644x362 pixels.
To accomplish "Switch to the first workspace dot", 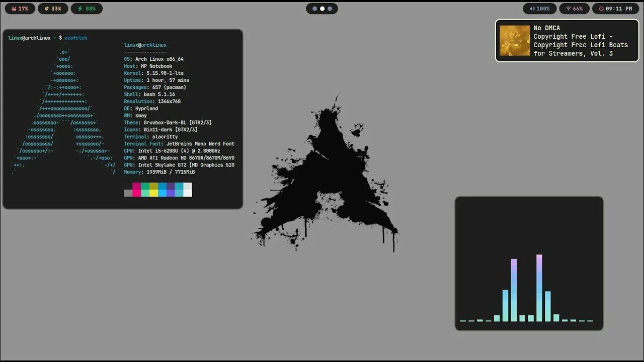I will click(314, 9).
